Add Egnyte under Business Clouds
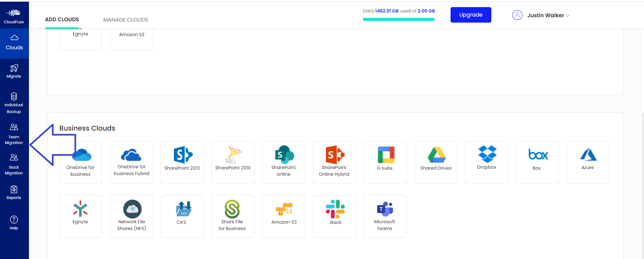The height and width of the screenshot is (259, 644). [81, 216]
